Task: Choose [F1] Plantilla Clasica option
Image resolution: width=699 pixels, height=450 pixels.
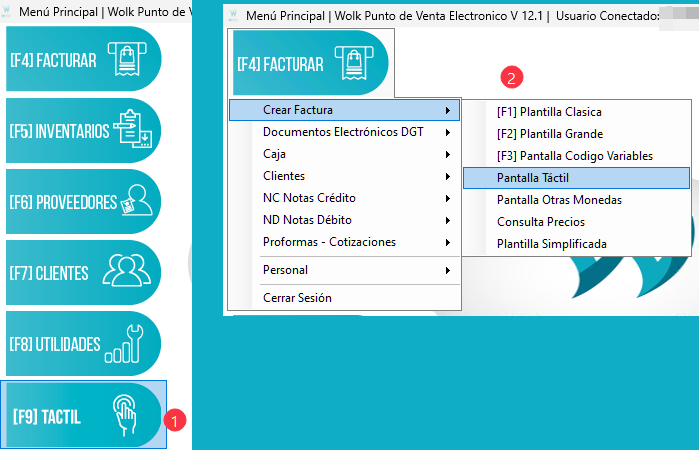Action: (549, 112)
